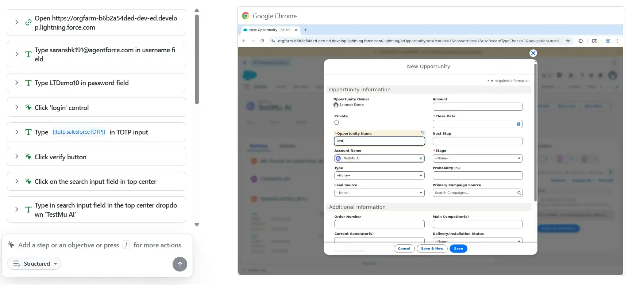Click the Order Number input field
Screen dimensions: 644x285
coord(379,224)
